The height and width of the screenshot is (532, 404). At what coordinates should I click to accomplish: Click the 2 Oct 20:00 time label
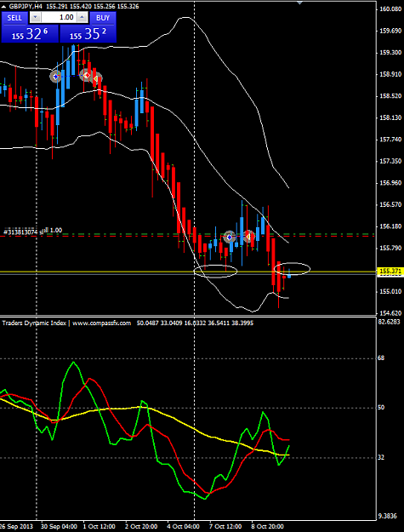(x=142, y=526)
